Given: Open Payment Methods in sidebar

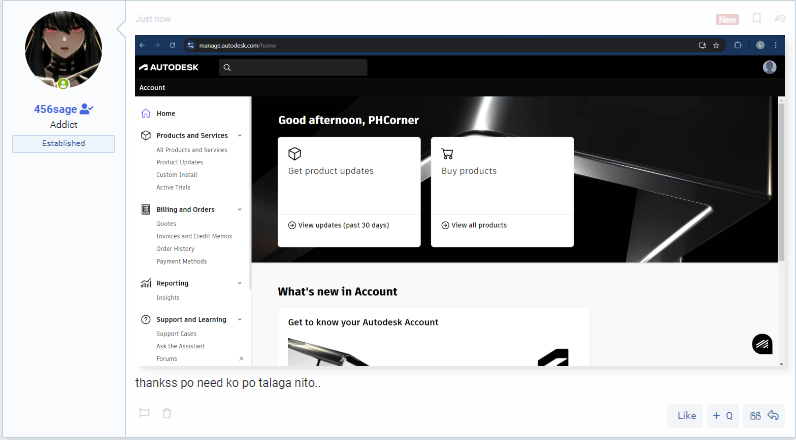Looking at the screenshot, I should tap(181, 261).
